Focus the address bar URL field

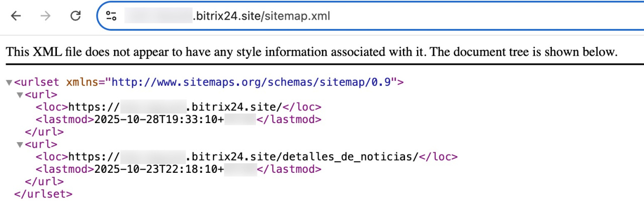262,16
